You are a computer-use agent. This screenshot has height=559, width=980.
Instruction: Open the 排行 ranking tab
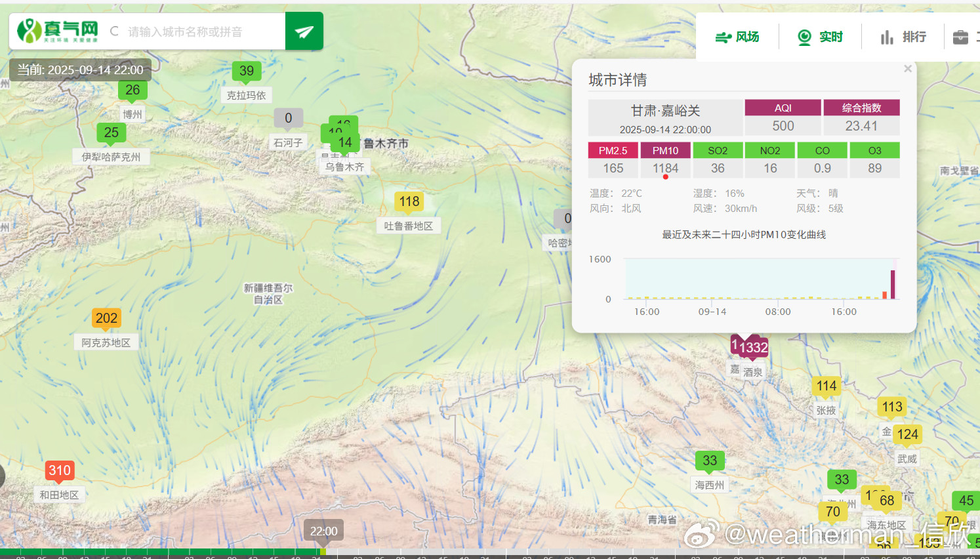903,37
